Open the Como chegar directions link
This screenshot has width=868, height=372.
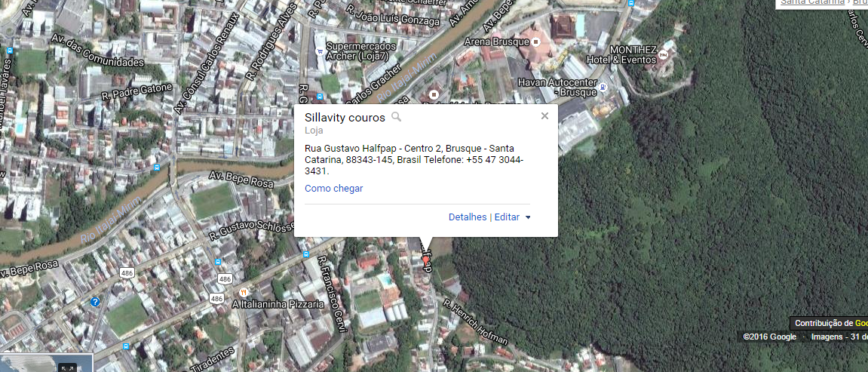coord(334,188)
